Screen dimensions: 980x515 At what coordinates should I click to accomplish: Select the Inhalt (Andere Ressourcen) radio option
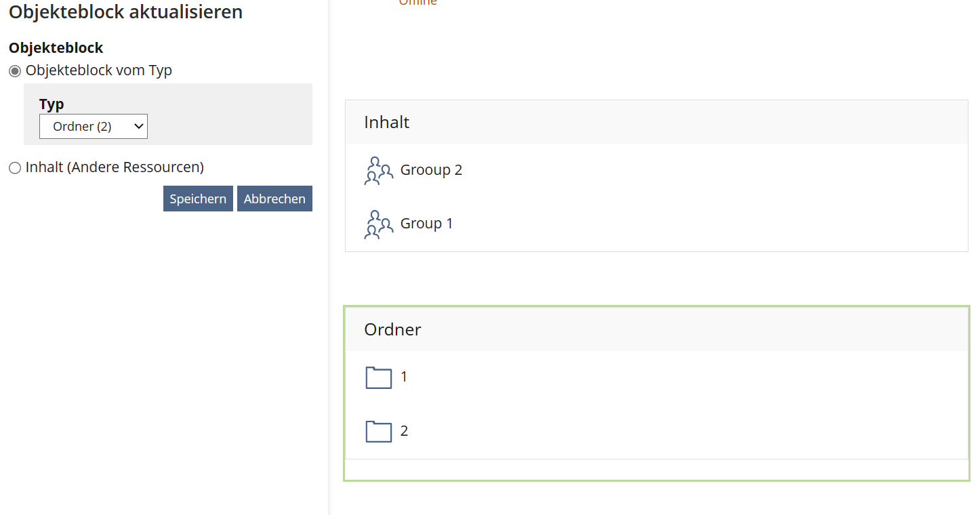15,168
